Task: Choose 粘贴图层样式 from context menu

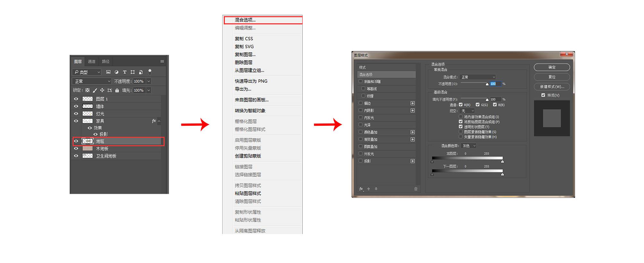Action: (x=248, y=193)
